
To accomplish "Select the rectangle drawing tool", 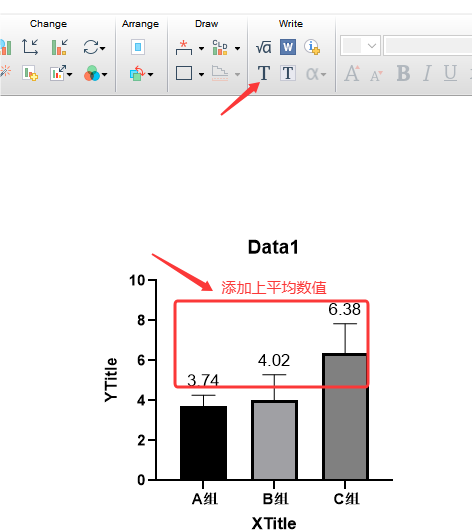I will (x=184, y=73).
